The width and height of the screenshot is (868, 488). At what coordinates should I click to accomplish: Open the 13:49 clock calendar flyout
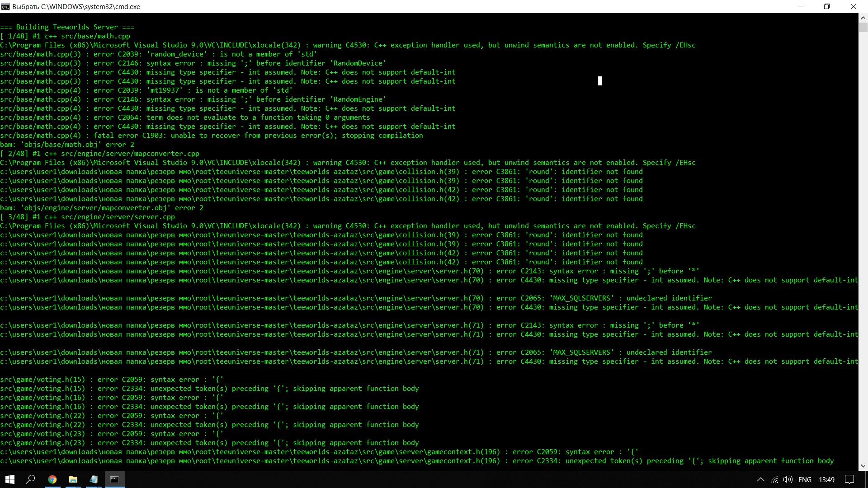click(x=826, y=480)
